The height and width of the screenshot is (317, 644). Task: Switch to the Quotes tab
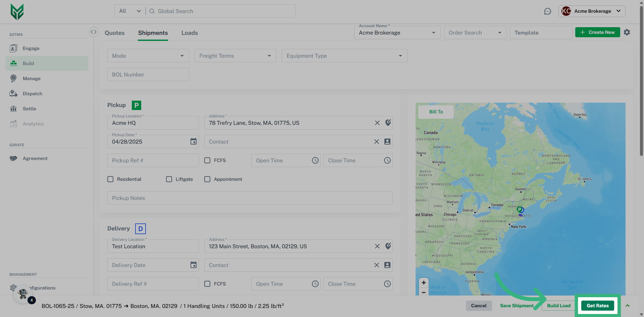[x=114, y=33]
